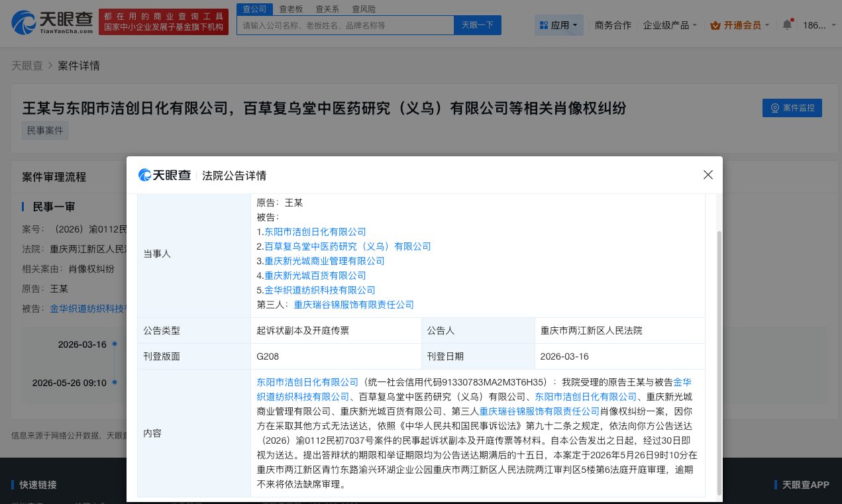The width and height of the screenshot is (842, 504).
Task: Click the company search input field
Action: point(344,25)
